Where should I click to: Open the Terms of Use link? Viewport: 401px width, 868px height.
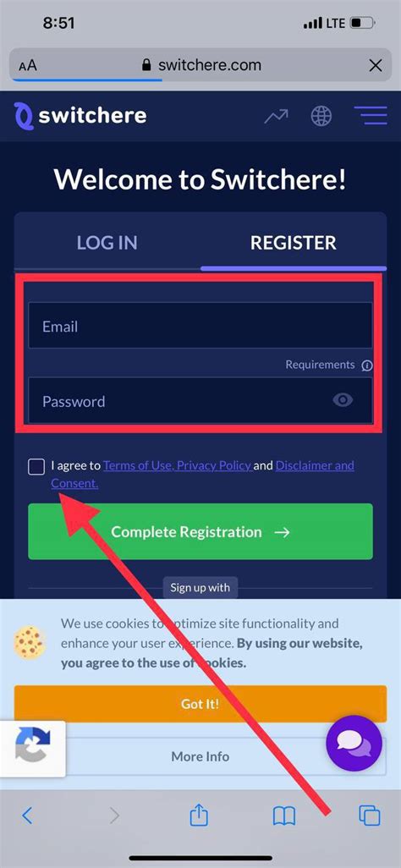pyautogui.click(x=138, y=465)
